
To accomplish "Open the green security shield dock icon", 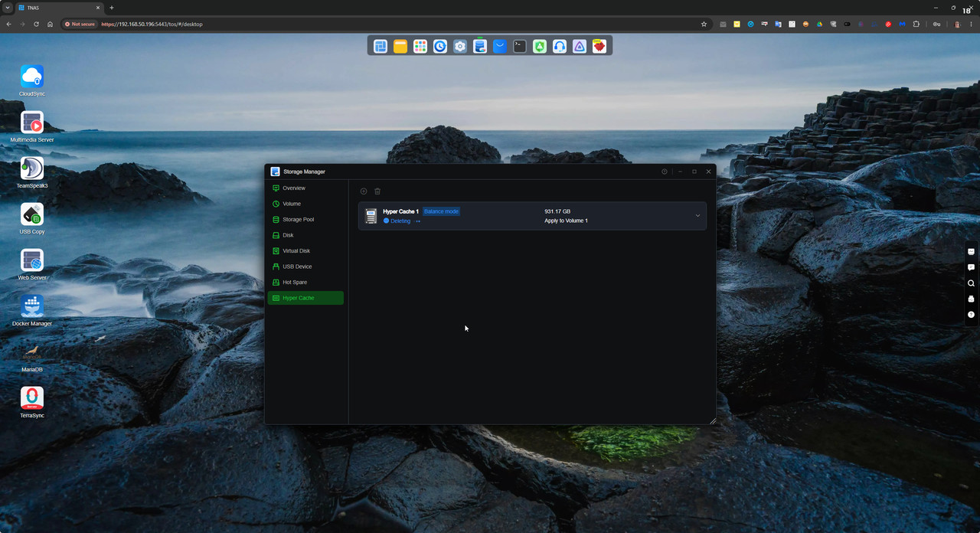I will [x=540, y=47].
